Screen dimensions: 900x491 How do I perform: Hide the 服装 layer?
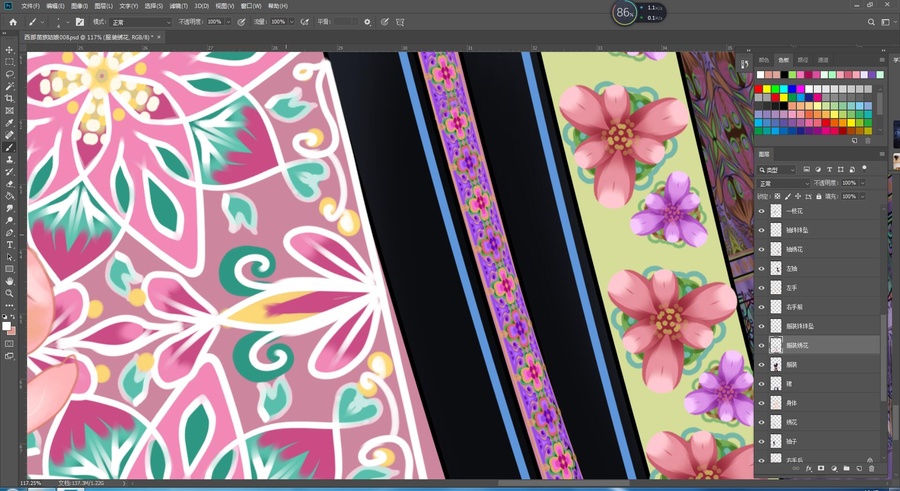point(762,365)
